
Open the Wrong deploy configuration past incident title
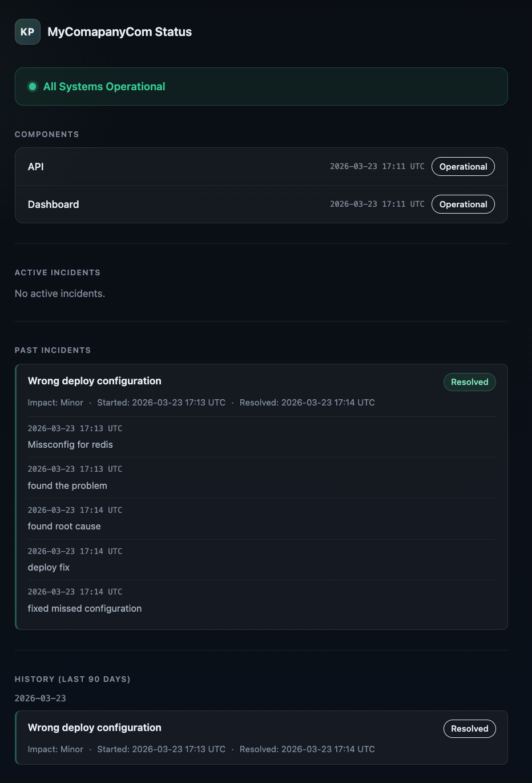click(94, 381)
